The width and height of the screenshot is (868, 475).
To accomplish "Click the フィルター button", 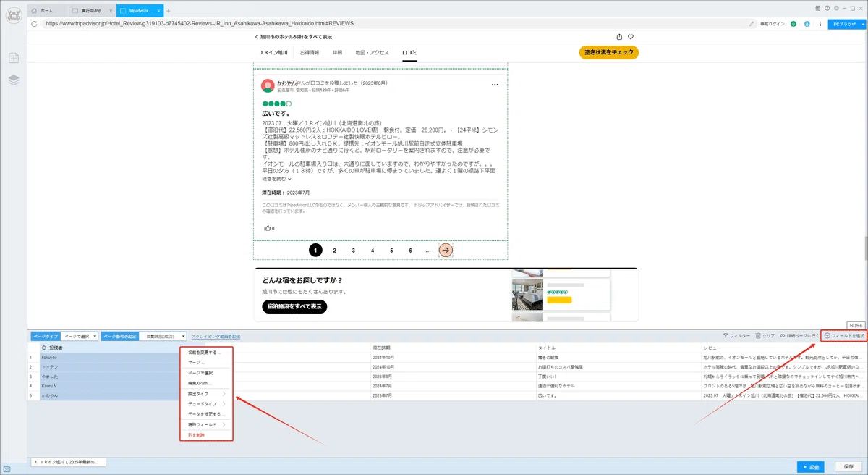I will click(737, 336).
